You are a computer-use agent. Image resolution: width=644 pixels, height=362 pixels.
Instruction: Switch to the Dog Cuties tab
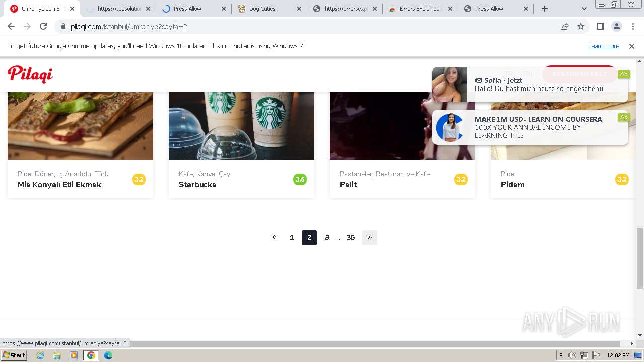click(269, 9)
